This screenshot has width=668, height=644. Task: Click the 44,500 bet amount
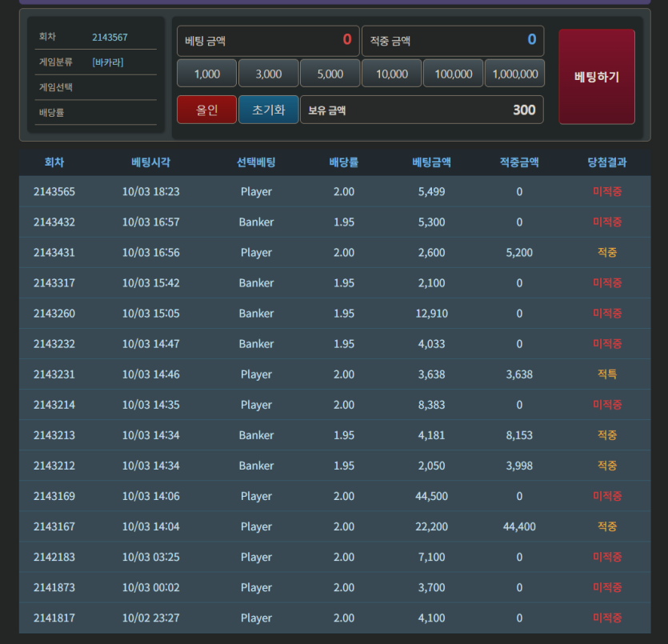431,496
